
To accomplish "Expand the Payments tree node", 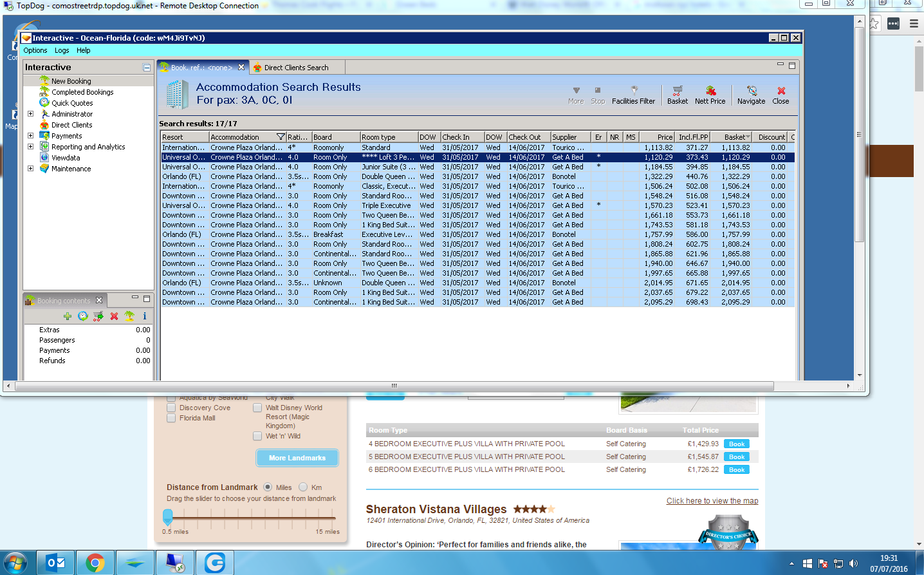I will click(x=30, y=136).
